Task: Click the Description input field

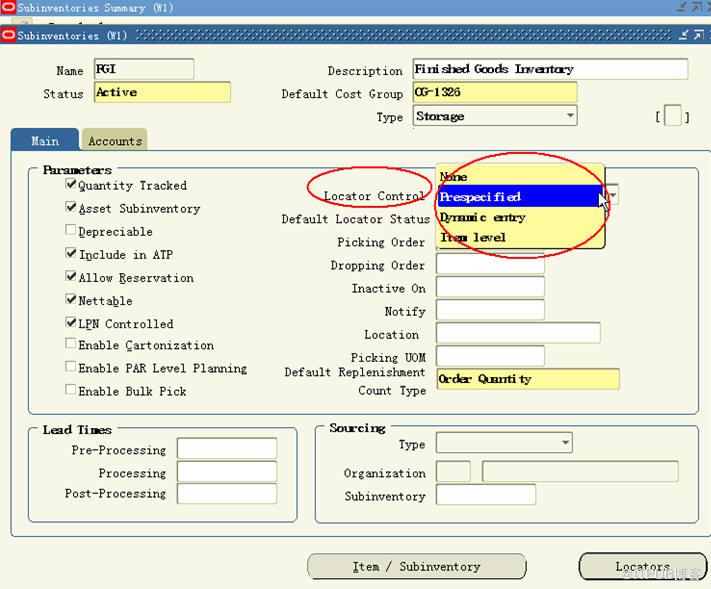Action: pos(550,70)
